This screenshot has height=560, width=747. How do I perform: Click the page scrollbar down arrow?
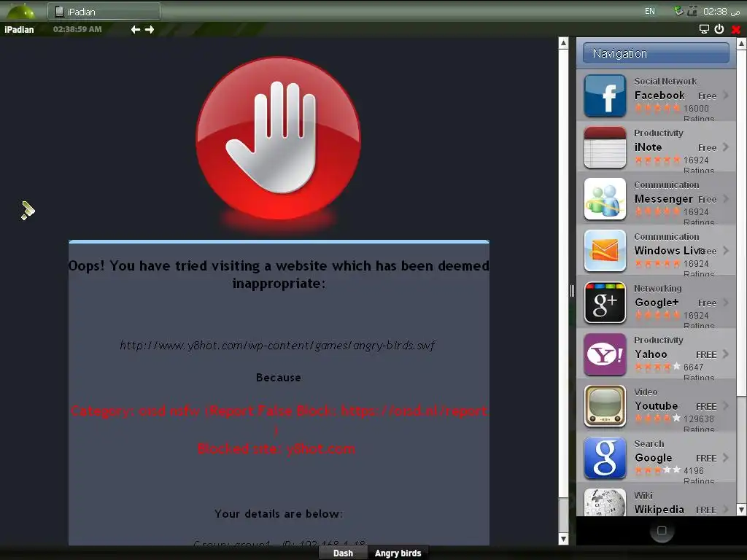pyautogui.click(x=564, y=539)
